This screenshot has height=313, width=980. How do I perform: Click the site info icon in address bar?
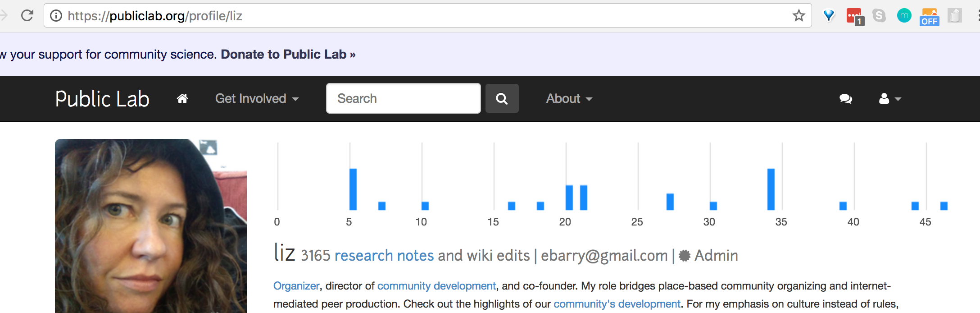[56, 16]
